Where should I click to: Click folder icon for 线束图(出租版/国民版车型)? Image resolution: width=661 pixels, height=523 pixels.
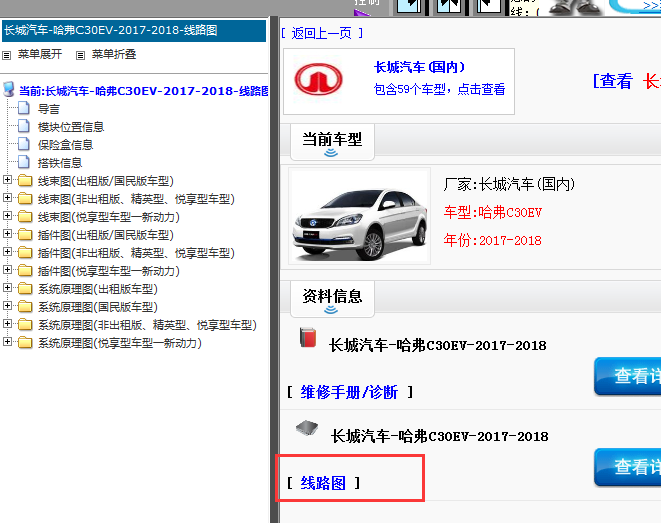(25, 181)
